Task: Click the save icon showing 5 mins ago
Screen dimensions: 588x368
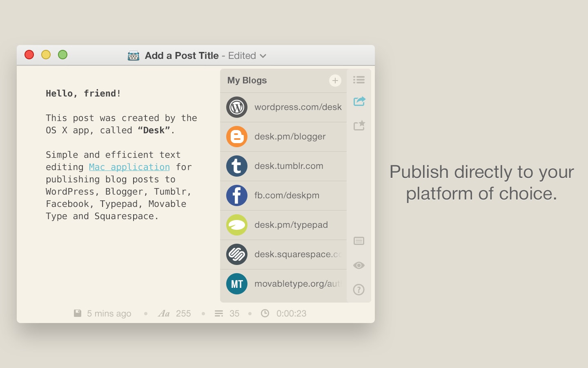Action: [x=78, y=313]
